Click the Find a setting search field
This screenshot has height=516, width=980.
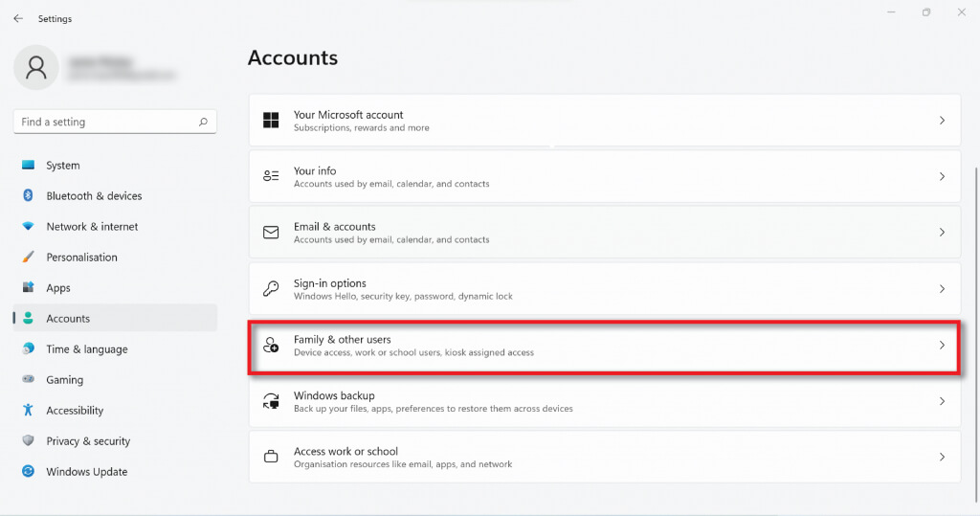click(105, 123)
